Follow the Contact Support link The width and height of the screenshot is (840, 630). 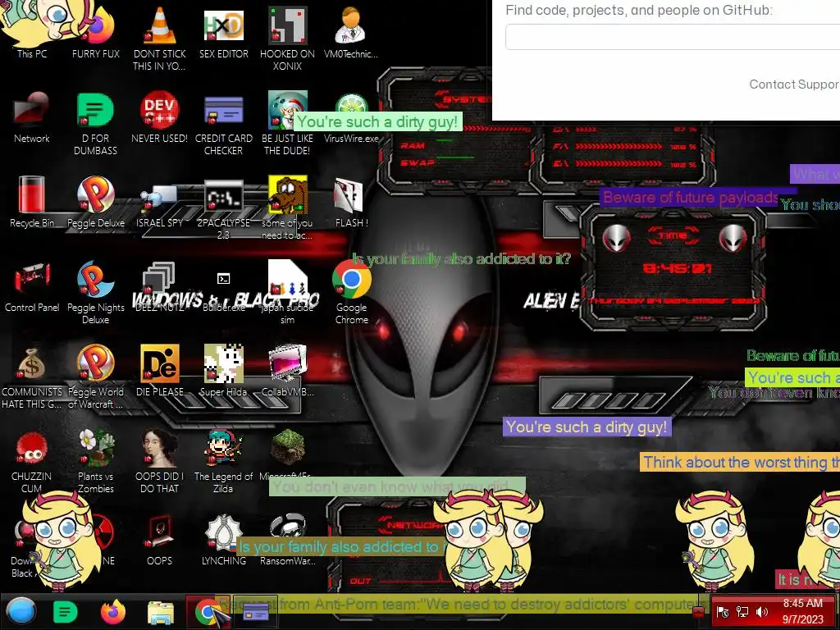(794, 84)
